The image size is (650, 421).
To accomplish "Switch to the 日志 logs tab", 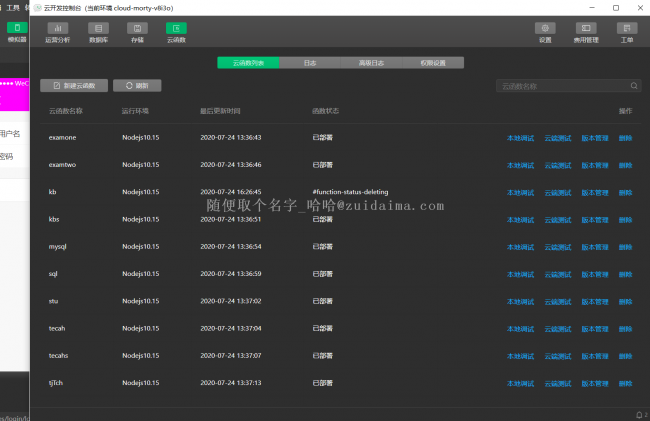I will [311, 62].
